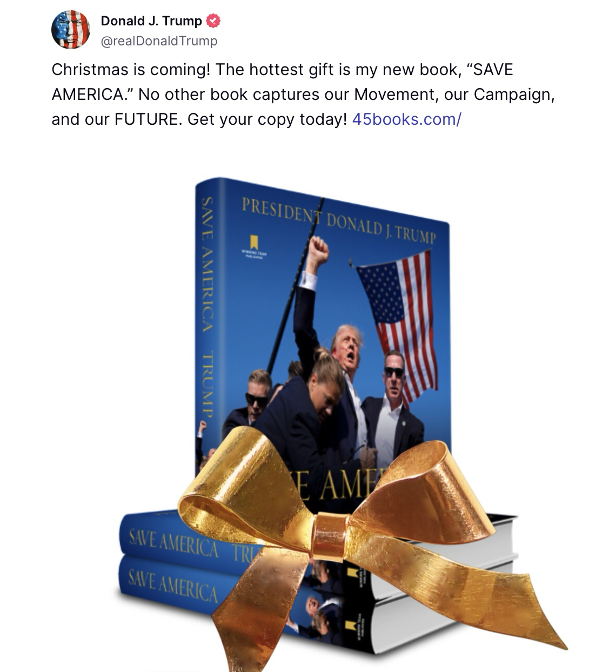This screenshot has width=616, height=672.
Task: Open the Donald J. Trump display name
Action: [151, 21]
